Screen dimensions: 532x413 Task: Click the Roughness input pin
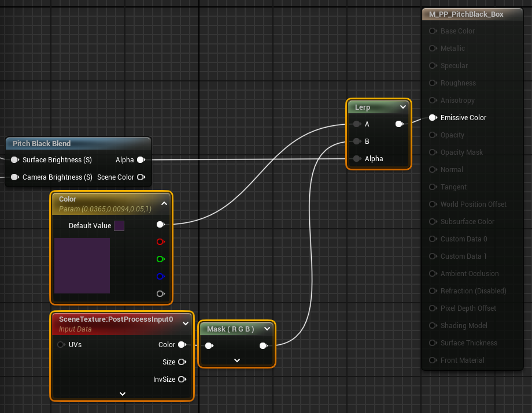point(433,83)
